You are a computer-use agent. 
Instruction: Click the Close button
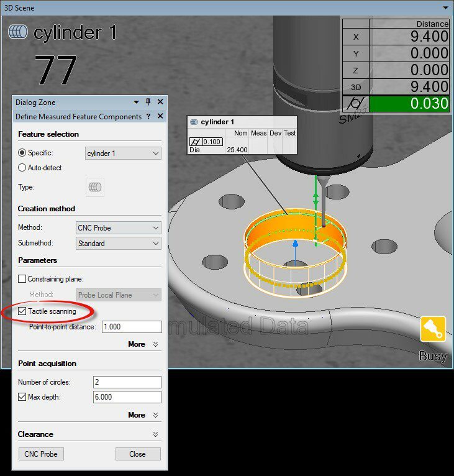point(138,454)
